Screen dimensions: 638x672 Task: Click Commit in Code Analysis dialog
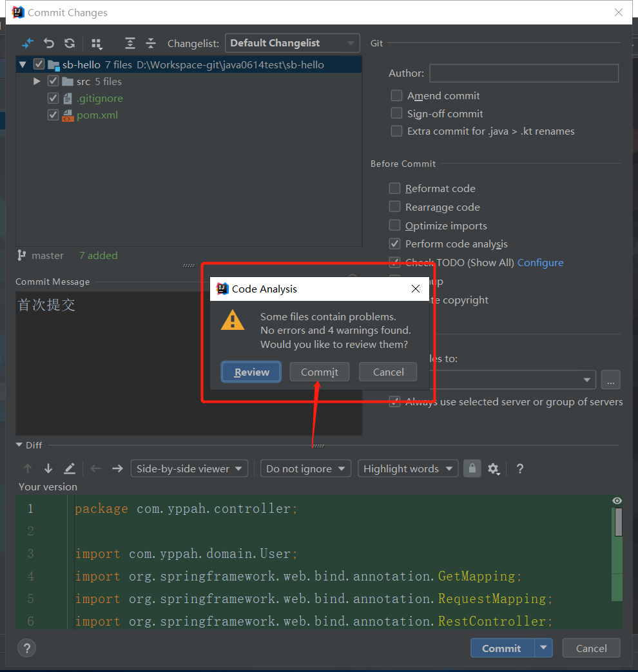(x=319, y=372)
